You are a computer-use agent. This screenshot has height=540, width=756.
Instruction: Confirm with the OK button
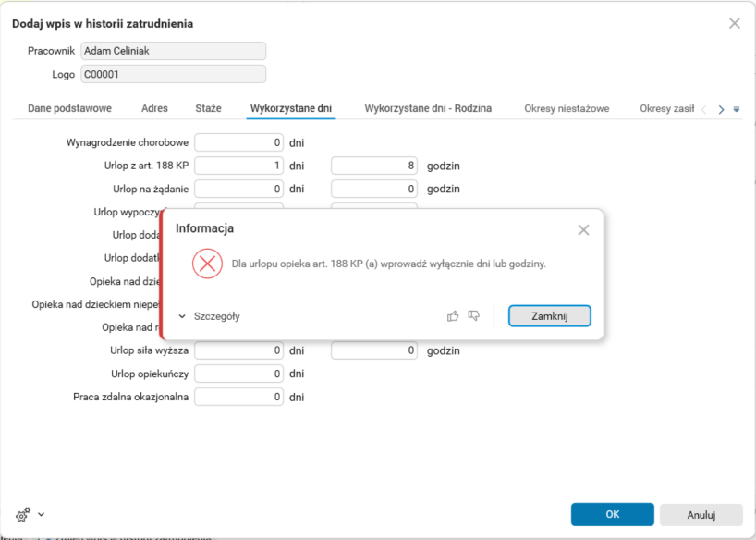(612, 514)
